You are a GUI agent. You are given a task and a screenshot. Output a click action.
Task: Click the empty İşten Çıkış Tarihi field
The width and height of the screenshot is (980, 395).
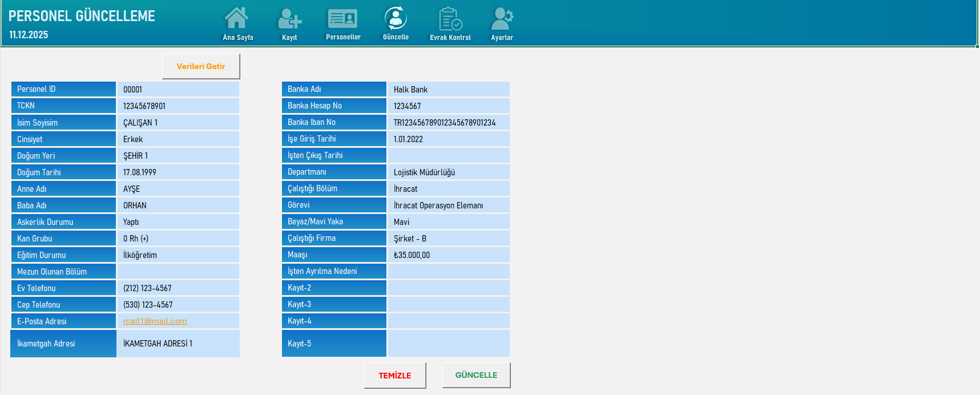[x=449, y=155]
